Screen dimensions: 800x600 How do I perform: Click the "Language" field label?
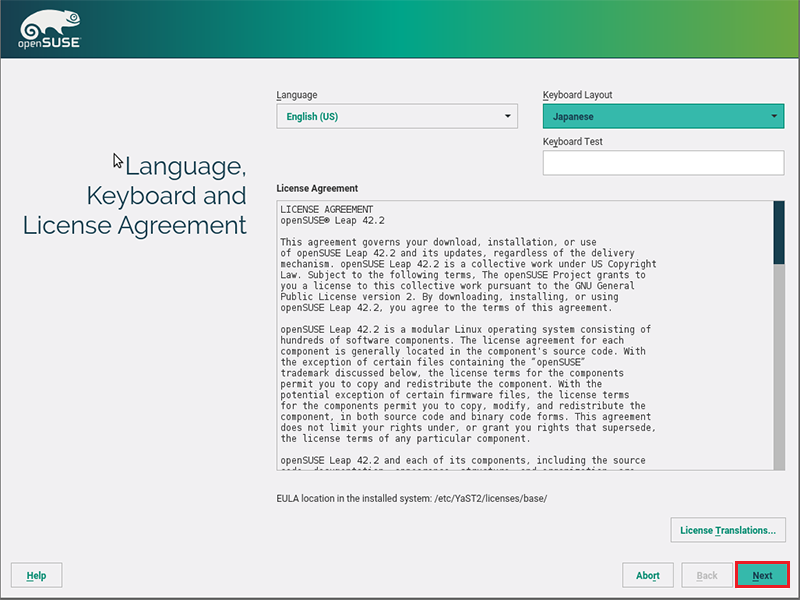point(297,95)
